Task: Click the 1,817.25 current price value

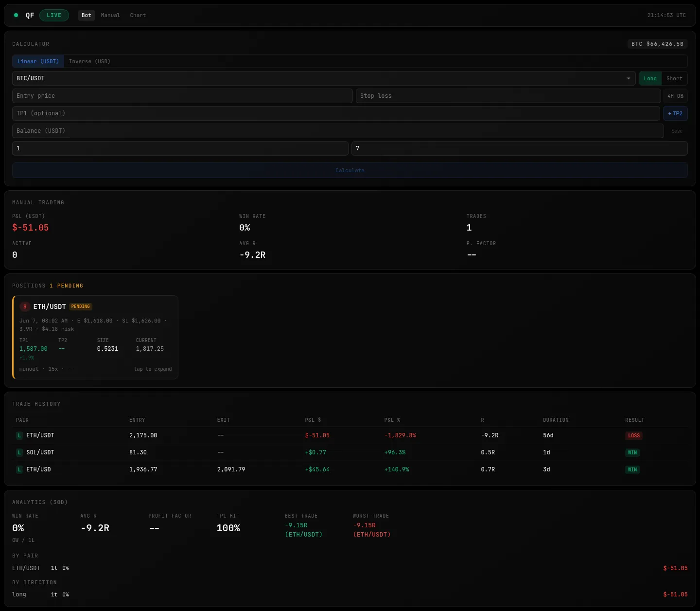Action: tap(150, 349)
